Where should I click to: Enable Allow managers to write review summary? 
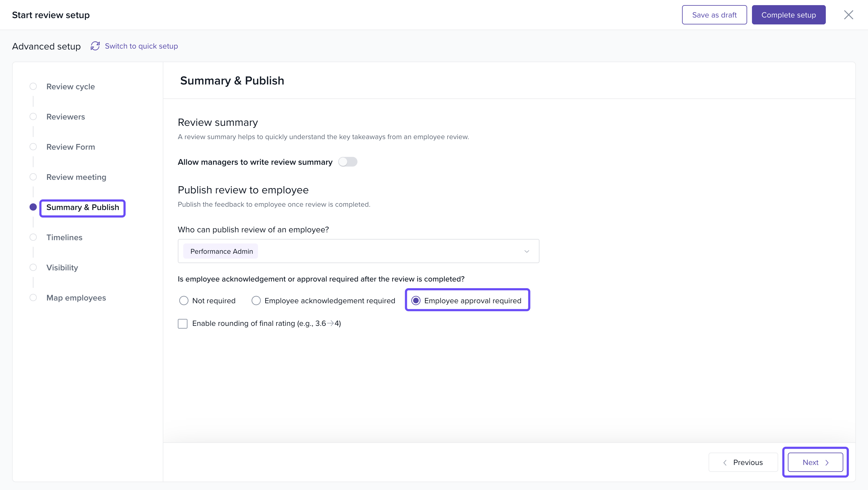[348, 162]
